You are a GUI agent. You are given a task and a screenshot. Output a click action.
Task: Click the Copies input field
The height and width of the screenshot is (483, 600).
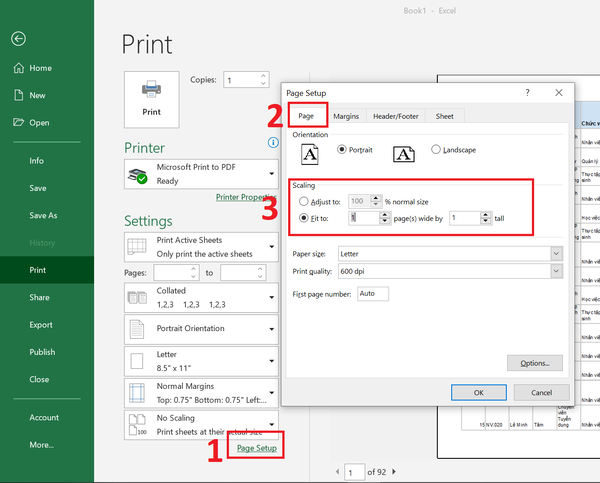click(x=242, y=80)
